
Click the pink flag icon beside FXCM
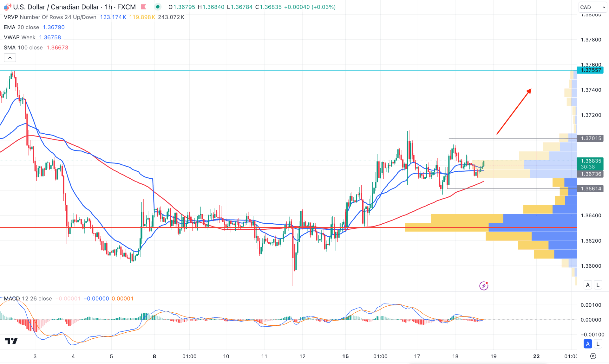click(143, 7)
